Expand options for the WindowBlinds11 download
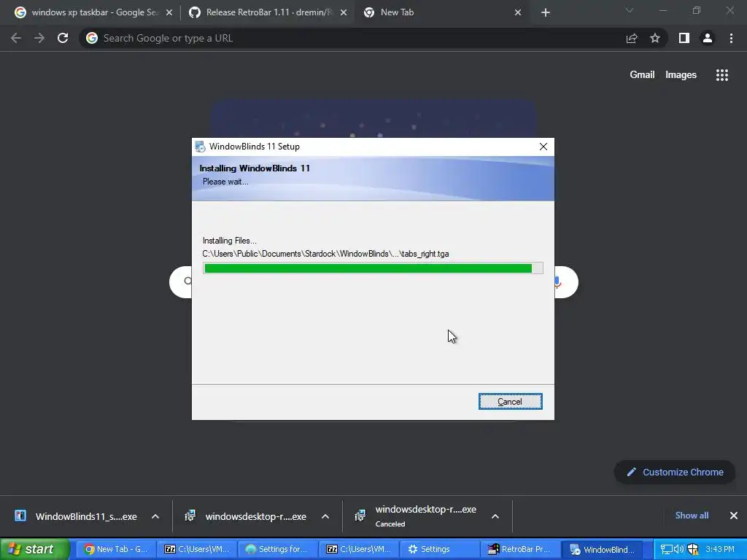 (155, 516)
